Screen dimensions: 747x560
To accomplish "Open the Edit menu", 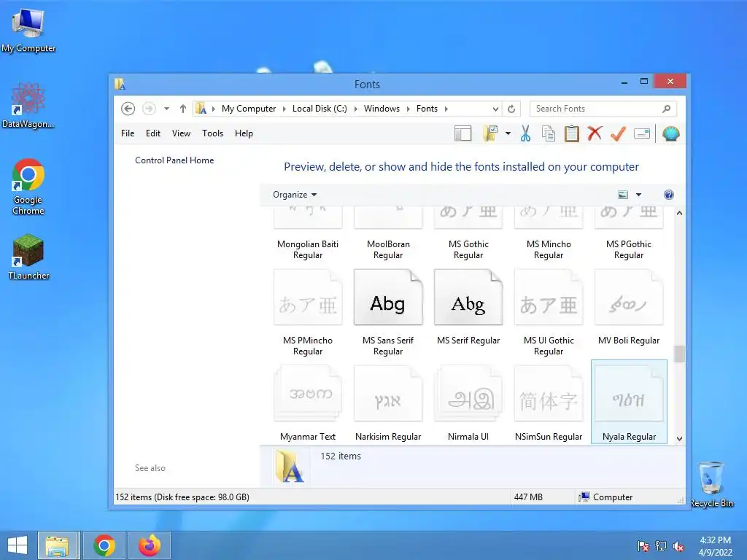I will (x=153, y=133).
